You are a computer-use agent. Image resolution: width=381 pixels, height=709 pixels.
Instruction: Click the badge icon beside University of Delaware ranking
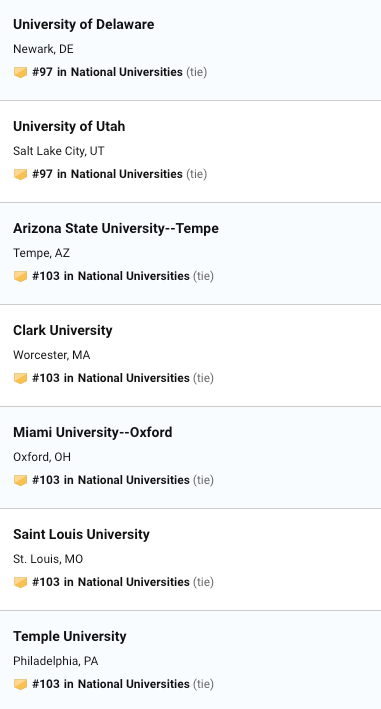(20, 72)
